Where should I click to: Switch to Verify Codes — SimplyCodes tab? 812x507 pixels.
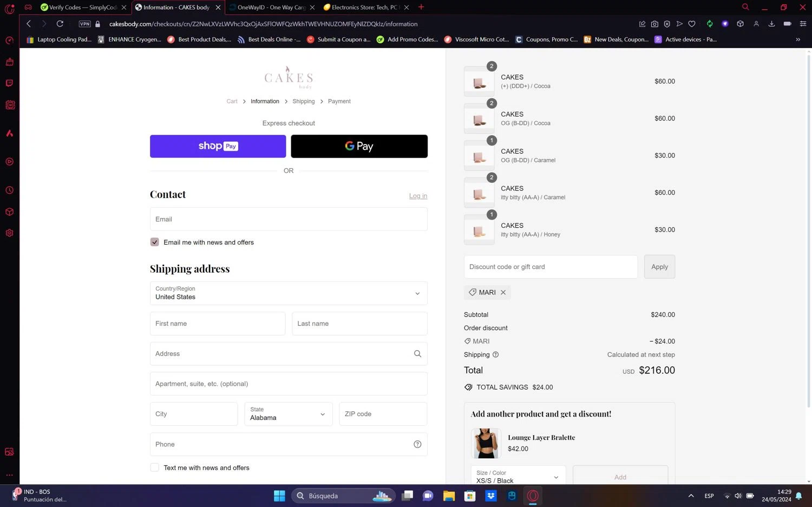coord(83,8)
